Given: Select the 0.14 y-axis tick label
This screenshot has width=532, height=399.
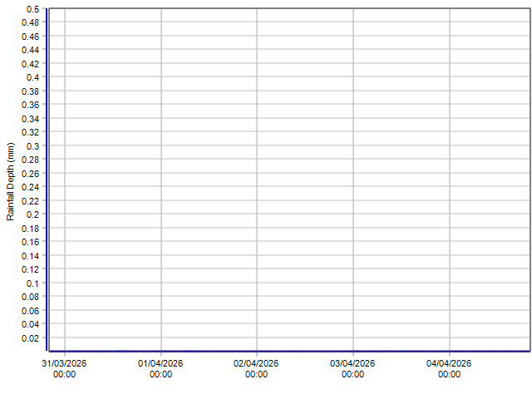Looking at the screenshot, I should pyautogui.click(x=30, y=256).
